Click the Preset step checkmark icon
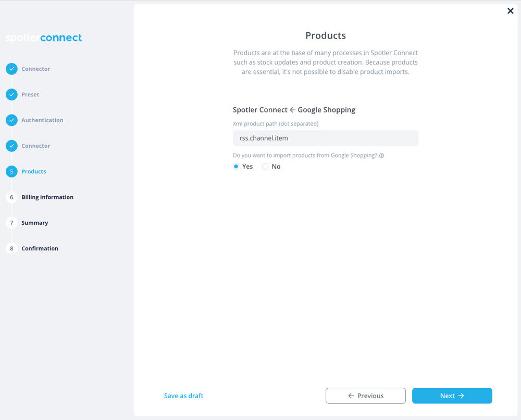The image size is (521, 420). point(11,94)
